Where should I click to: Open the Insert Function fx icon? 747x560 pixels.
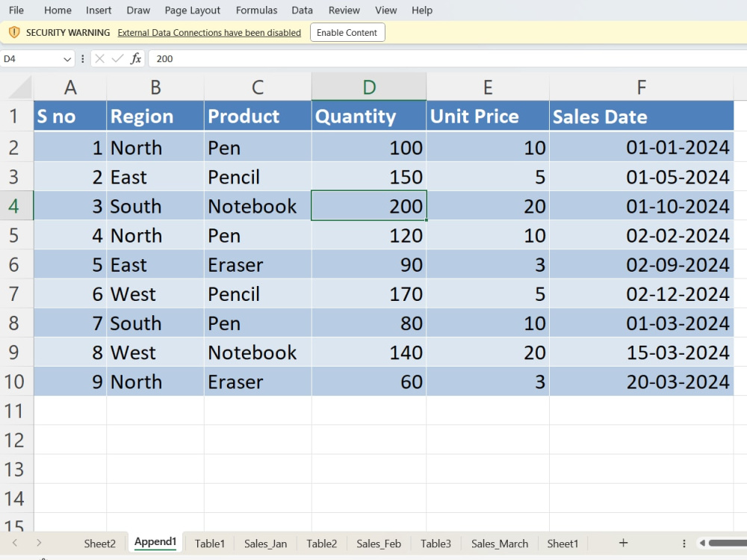point(136,58)
